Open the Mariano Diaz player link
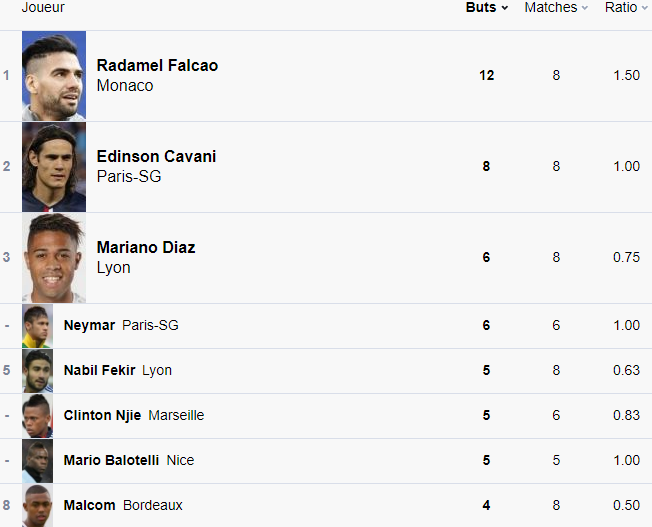 point(146,247)
